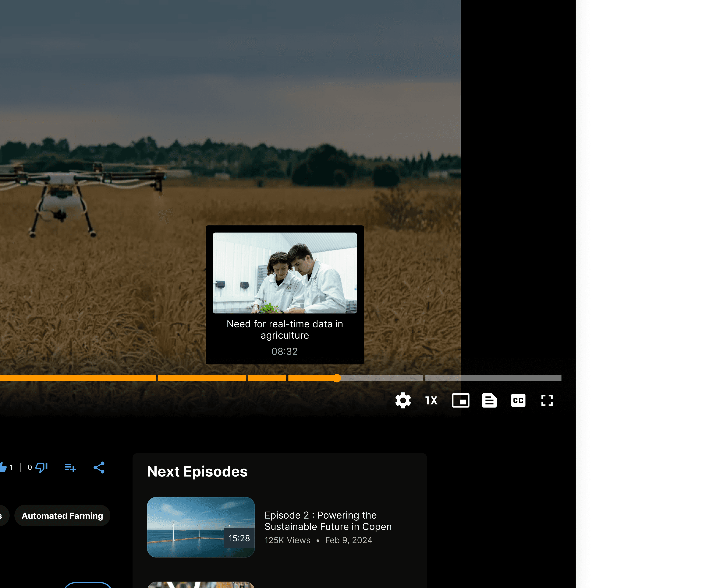Seek within the fifth partially played chapter segment
This screenshot has width=727, height=588.
356,378
